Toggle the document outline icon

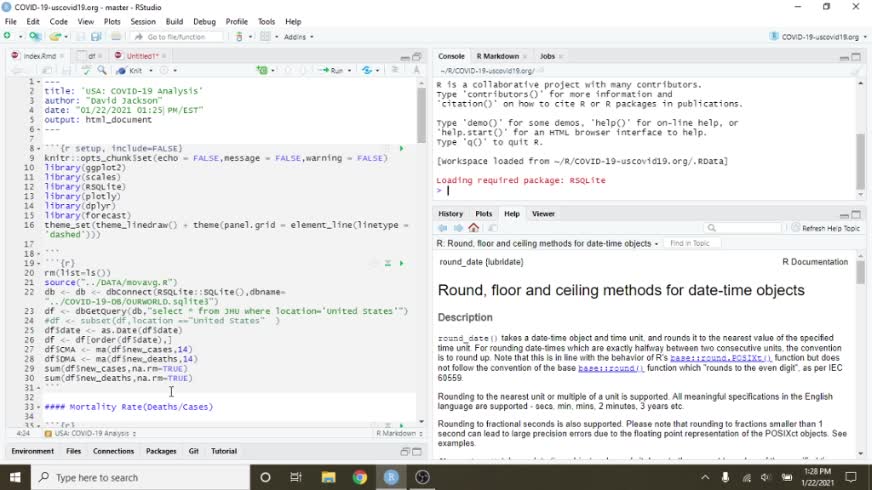[x=417, y=70]
